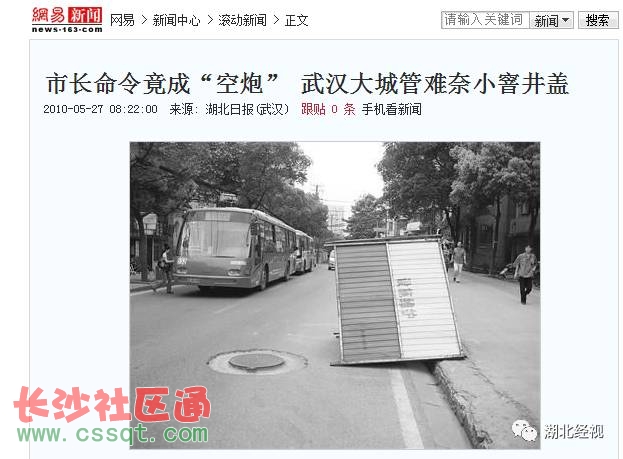
Task: Expand the 新闻 search category dropdown
Action: click(551, 20)
